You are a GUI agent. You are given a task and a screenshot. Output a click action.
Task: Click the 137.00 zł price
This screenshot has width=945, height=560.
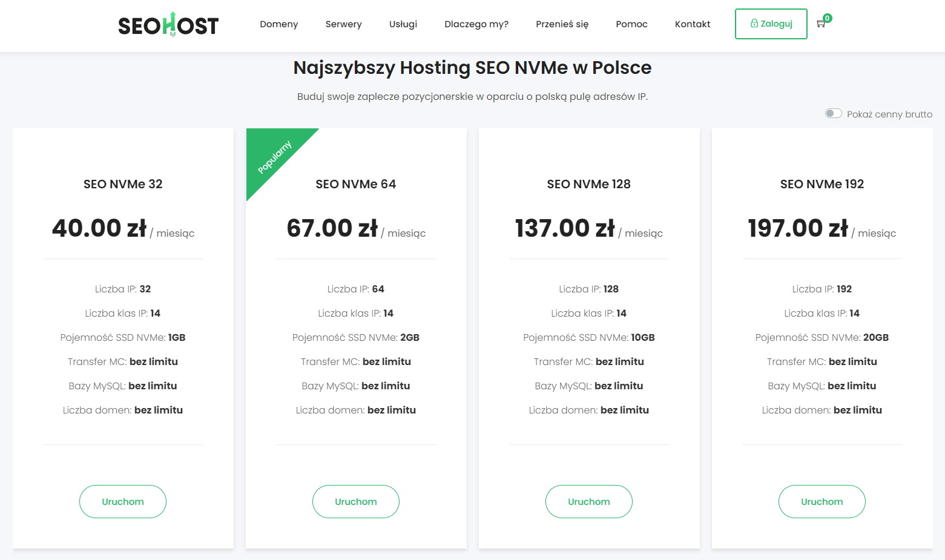pyautogui.click(x=565, y=228)
